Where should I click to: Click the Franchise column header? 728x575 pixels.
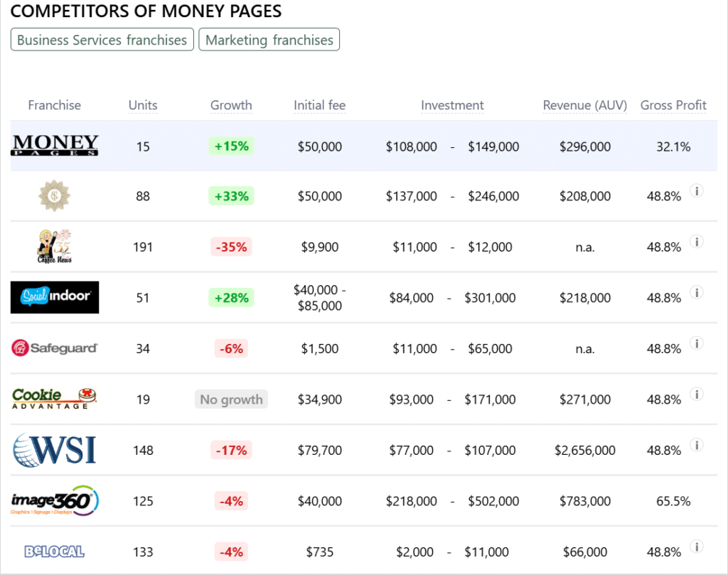(54, 105)
